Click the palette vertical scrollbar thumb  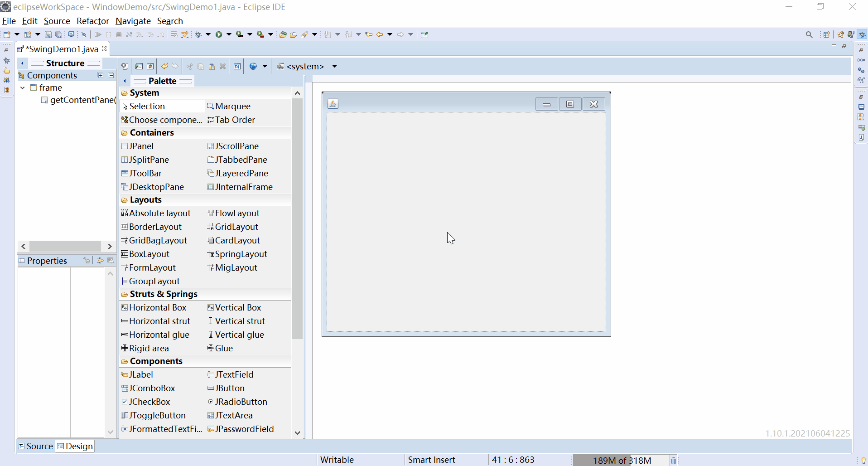coord(297,218)
